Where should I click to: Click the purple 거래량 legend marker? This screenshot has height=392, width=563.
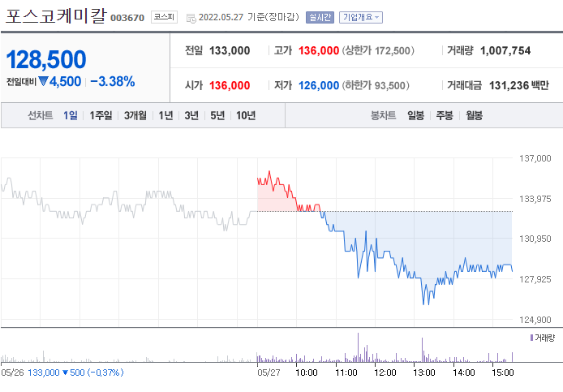click(x=531, y=338)
